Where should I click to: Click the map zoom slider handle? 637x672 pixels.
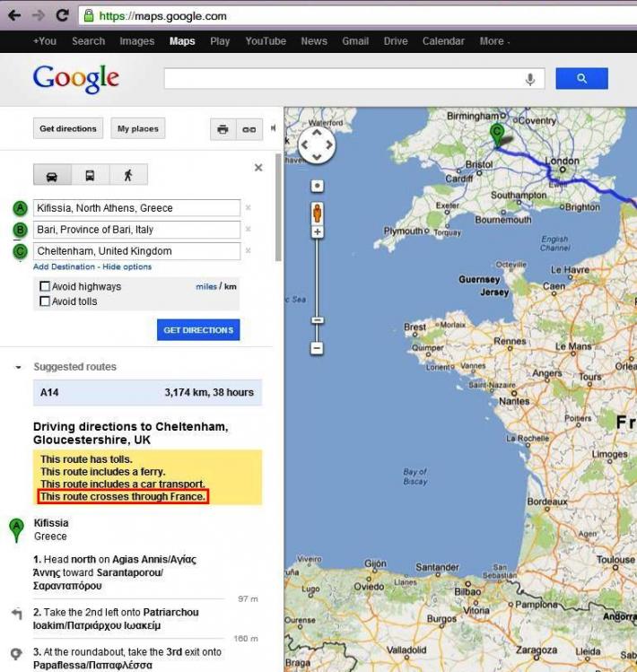[318, 320]
